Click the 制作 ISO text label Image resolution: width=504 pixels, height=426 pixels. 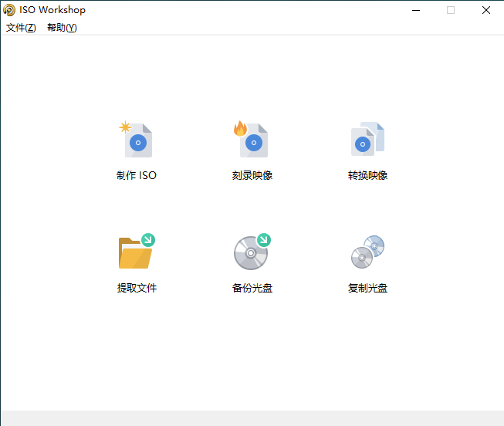(137, 175)
